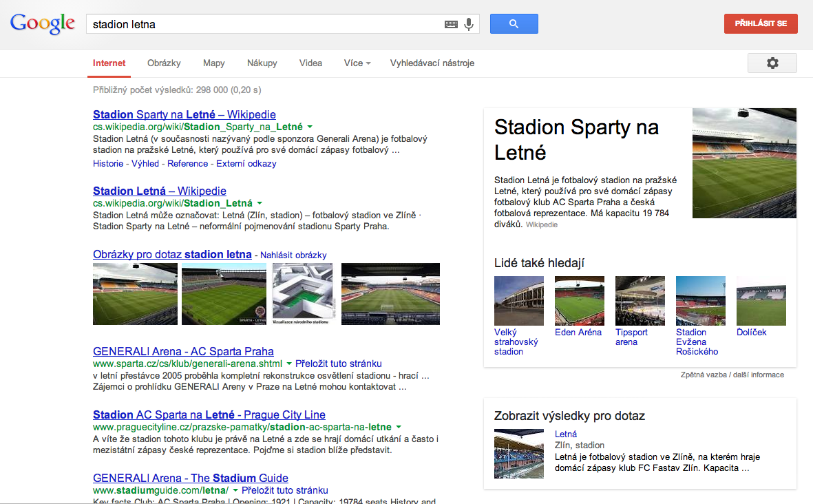This screenshot has width=813, height=504.
Task: Open the large knowledge panel stadium photo
Action: (x=744, y=162)
